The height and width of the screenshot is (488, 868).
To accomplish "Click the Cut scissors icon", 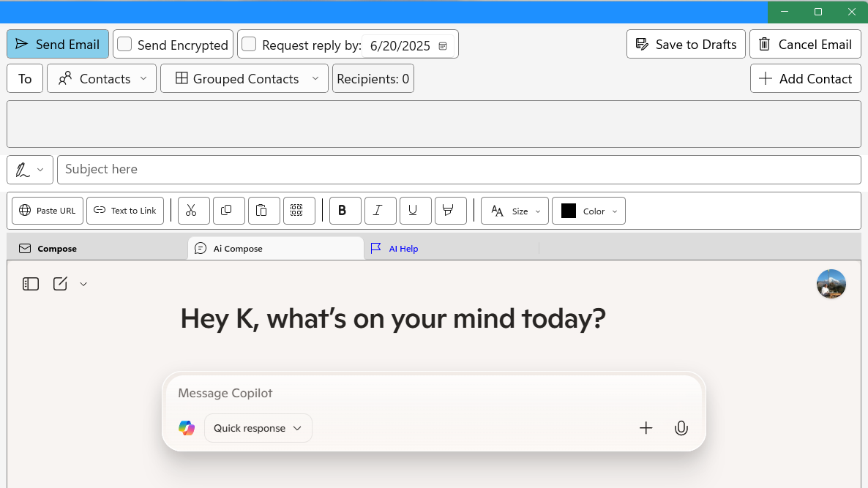I will tap(191, 211).
